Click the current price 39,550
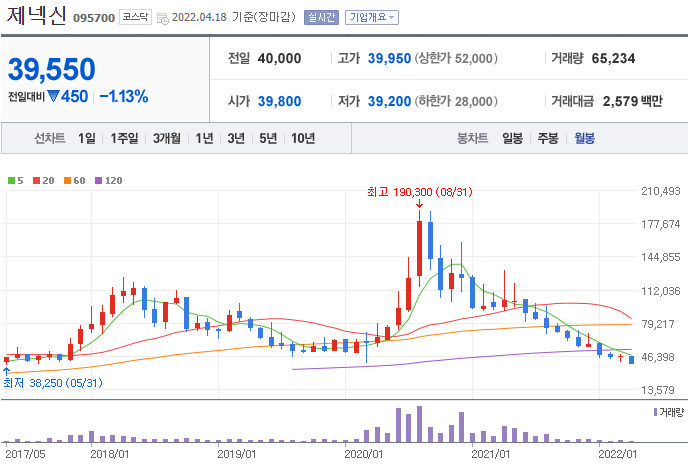688x464 pixels. (51, 69)
